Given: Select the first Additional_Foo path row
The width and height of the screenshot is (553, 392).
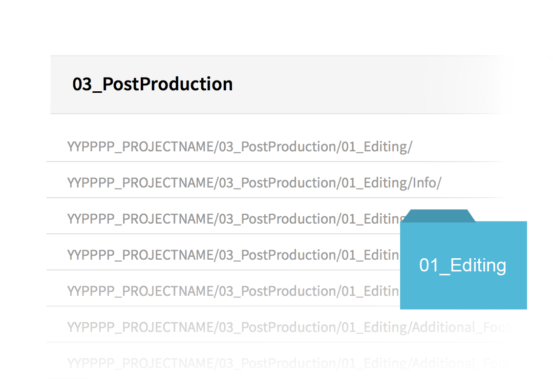Looking at the screenshot, I should [x=275, y=328].
